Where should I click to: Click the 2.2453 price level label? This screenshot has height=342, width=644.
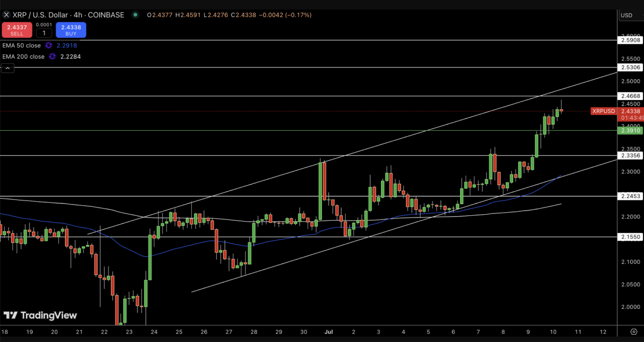[630, 196]
